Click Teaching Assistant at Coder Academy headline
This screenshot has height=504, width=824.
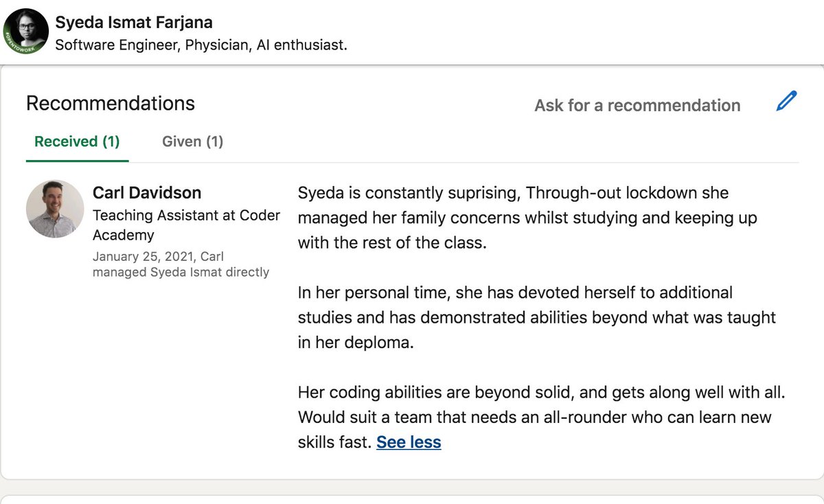186,225
